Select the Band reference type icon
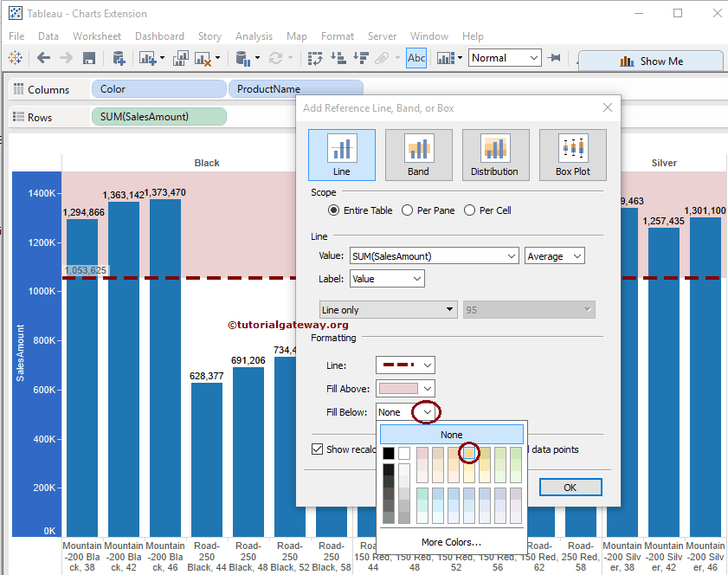 click(418, 154)
